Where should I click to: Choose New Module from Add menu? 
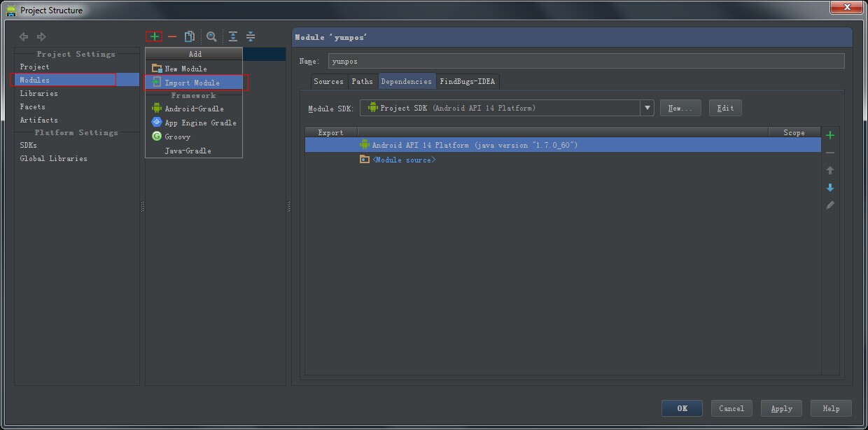(194, 69)
